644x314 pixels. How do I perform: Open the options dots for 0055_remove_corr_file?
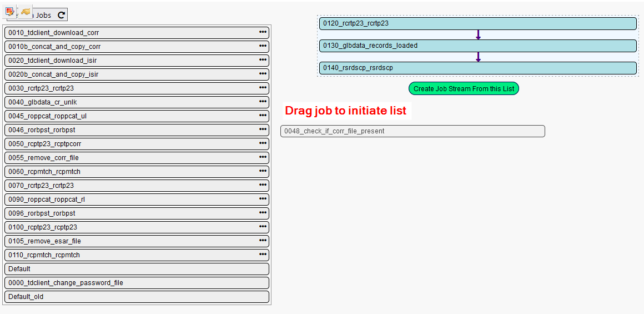(263, 157)
